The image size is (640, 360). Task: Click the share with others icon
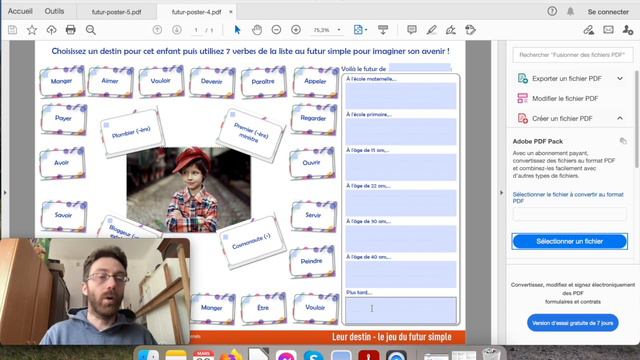pos(628,30)
